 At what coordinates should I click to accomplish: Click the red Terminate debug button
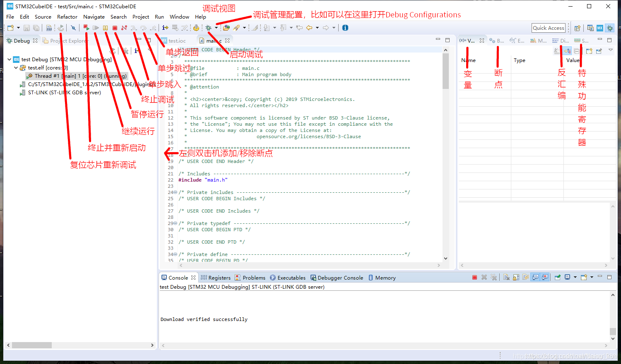tap(115, 28)
